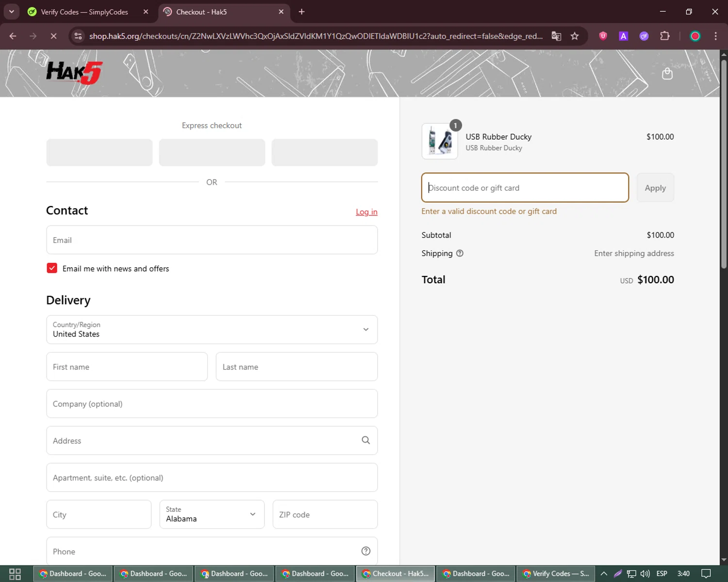
Task: Open the State dropdown showing Alabama
Action: pyautogui.click(x=212, y=515)
